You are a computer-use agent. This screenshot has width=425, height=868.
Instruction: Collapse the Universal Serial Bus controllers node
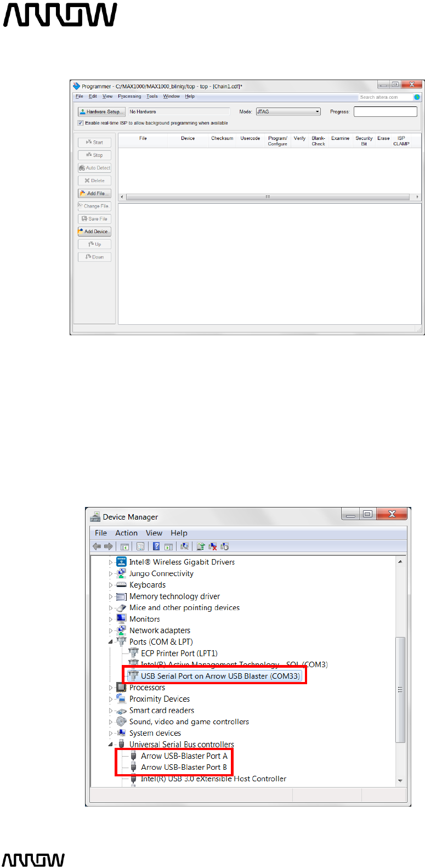tap(111, 745)
